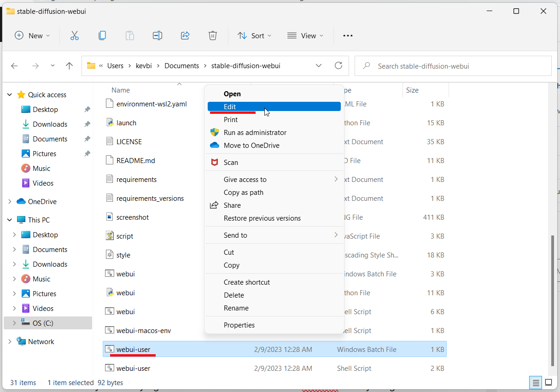Open the View dropdown
The width and height of the screenshot is (560, 392).
coord(305,35)
